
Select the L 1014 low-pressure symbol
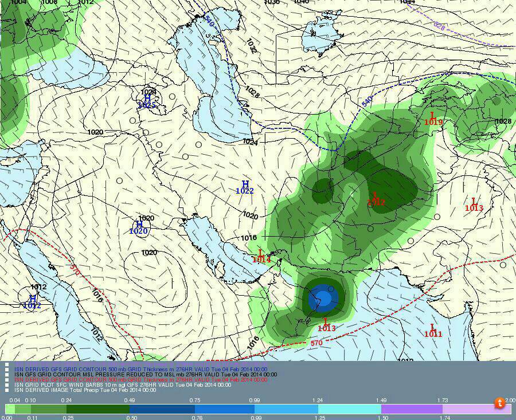[x=261, y=256]
